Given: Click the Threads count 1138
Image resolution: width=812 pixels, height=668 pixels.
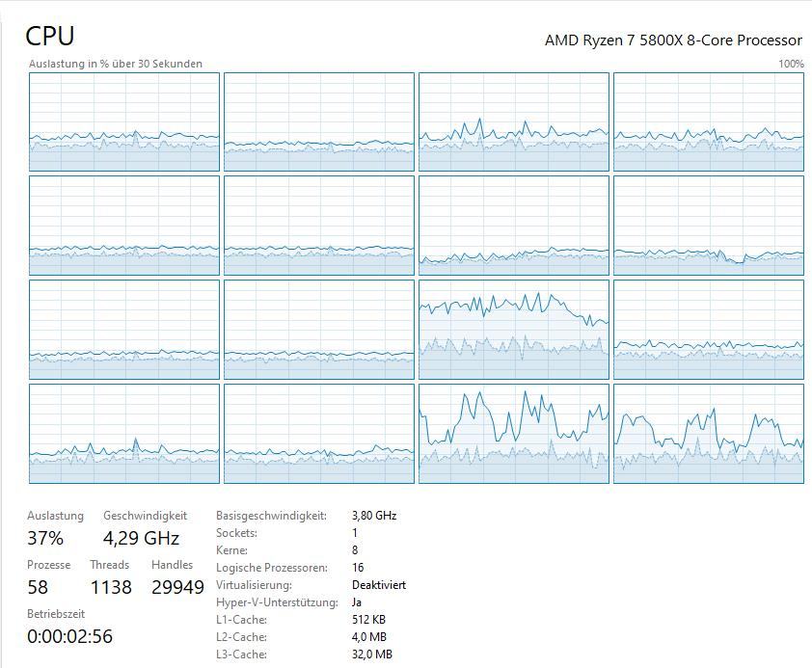Looking at the screenshot, I should coord(111,587).
